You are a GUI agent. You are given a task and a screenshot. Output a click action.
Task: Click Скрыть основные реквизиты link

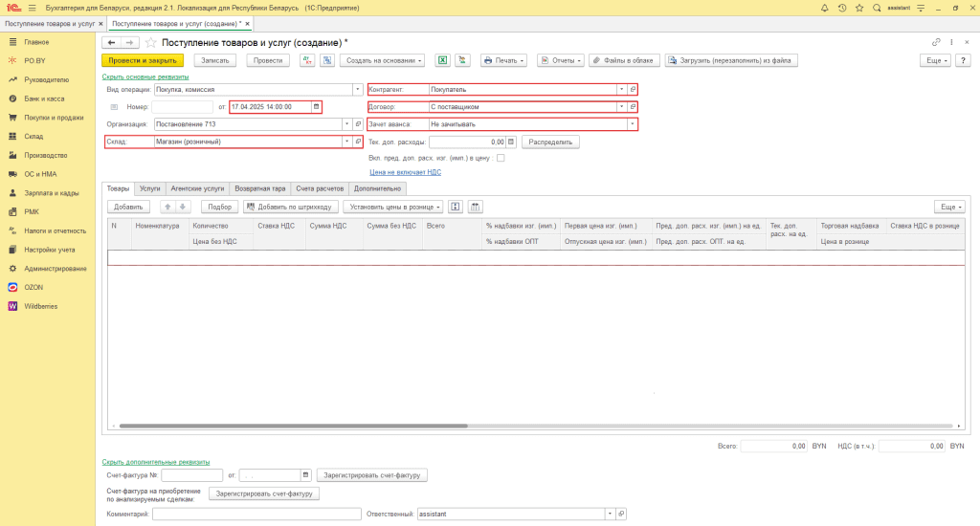tap(145, 77)
